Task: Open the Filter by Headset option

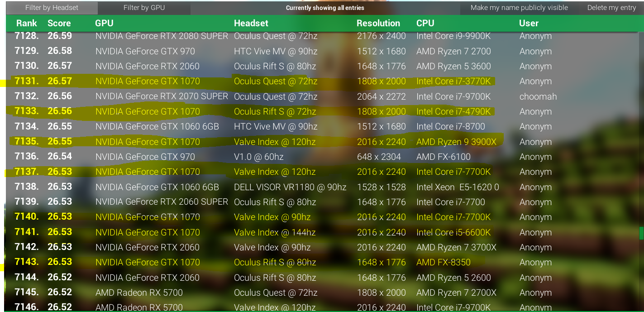Action: (x=52, y=8)
